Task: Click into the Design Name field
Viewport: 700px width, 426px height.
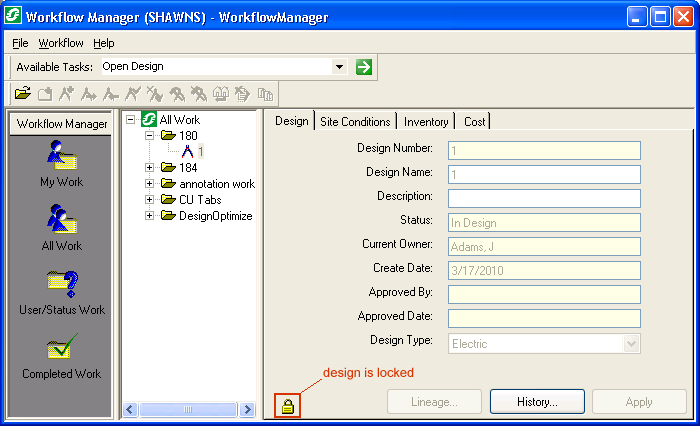Action: point(543,173)
